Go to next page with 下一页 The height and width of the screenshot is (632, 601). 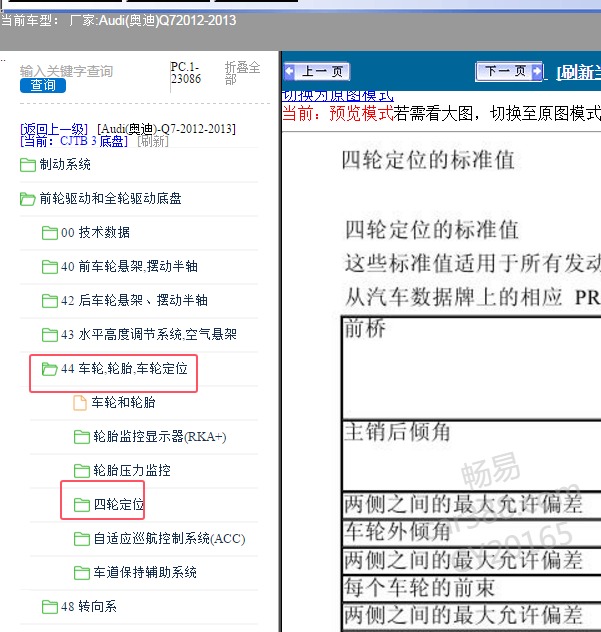coord(509,71)
